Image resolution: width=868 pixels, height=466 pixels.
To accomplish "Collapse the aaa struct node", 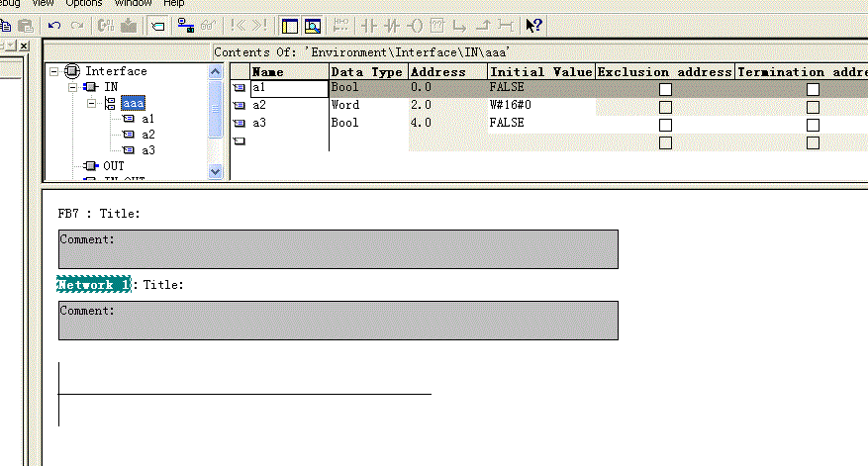I will pos(92,104).
